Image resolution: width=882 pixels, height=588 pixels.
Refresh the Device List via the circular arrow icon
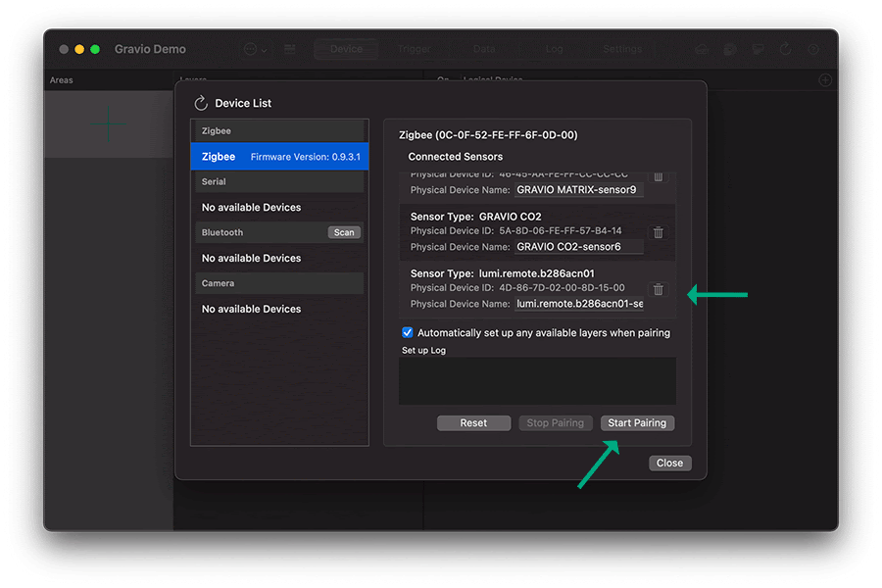[200, 103]
